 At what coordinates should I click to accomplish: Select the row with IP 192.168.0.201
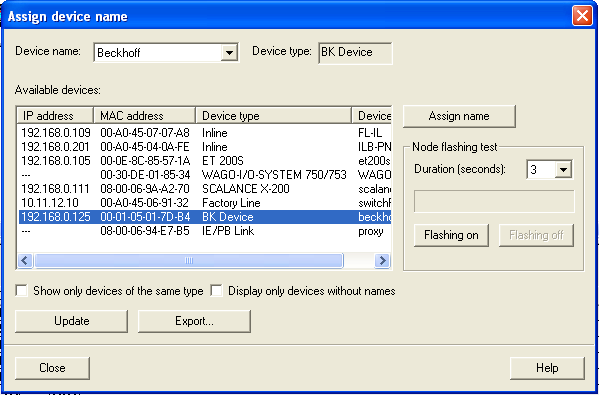[204, 147]
